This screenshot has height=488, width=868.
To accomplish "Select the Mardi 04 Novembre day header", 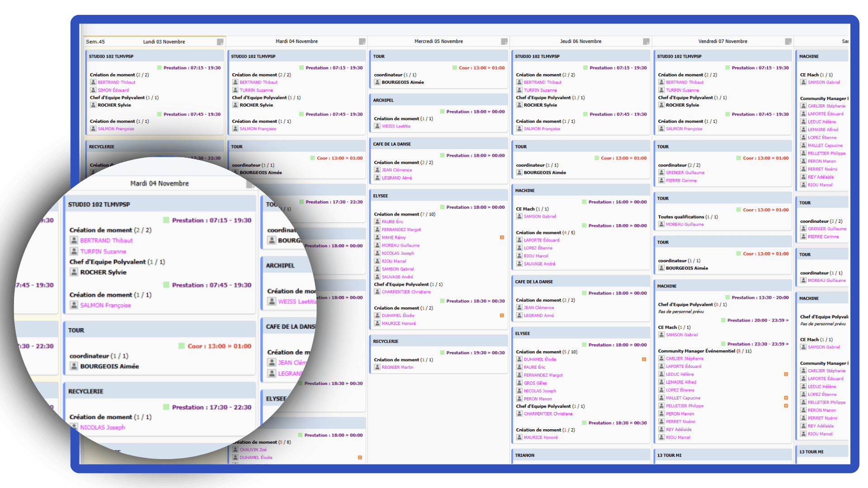I will click(x=297, y=41).
